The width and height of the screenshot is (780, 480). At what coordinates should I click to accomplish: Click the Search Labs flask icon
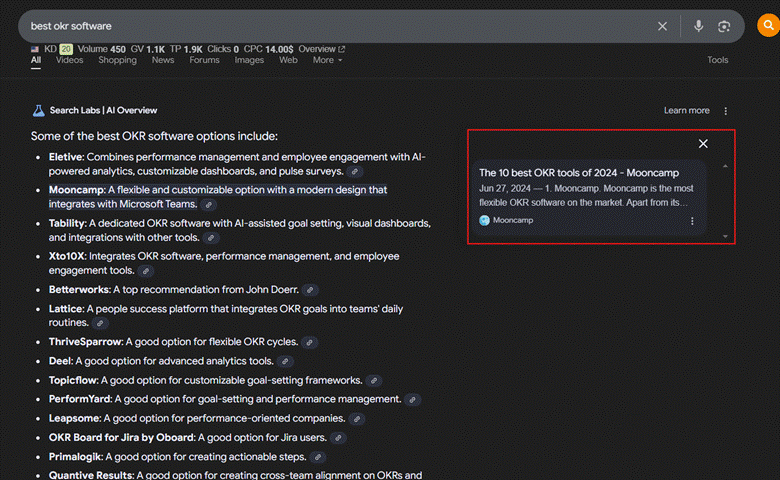pos(38,110)
